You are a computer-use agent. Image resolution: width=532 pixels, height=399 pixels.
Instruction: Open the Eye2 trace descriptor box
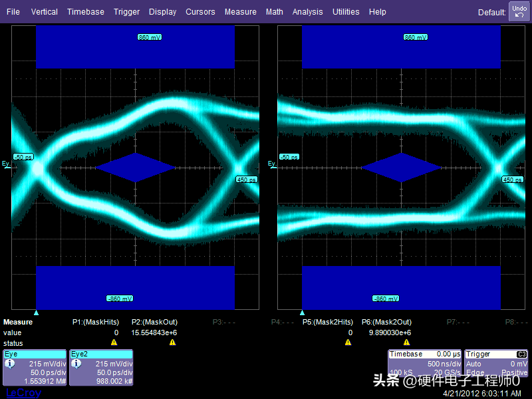101,368
